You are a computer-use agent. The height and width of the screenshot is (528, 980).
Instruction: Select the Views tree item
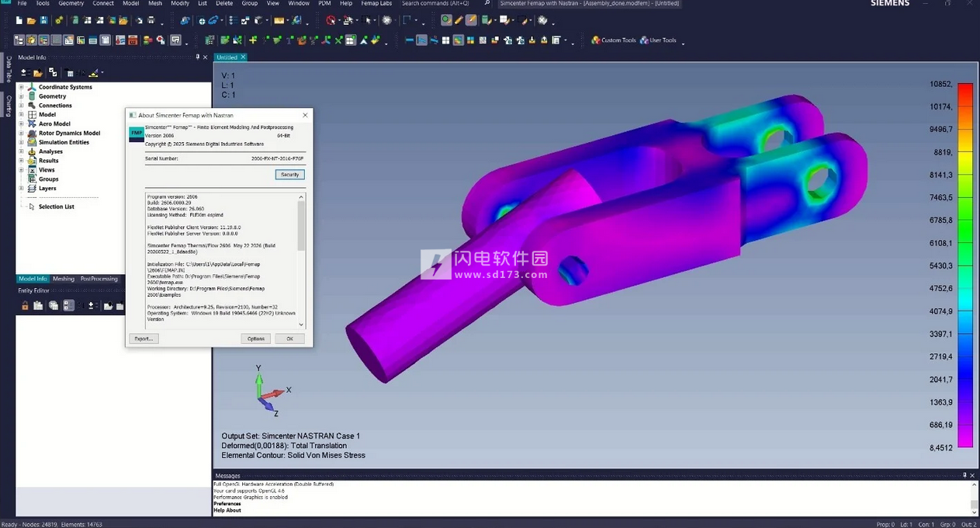point(47,170)
